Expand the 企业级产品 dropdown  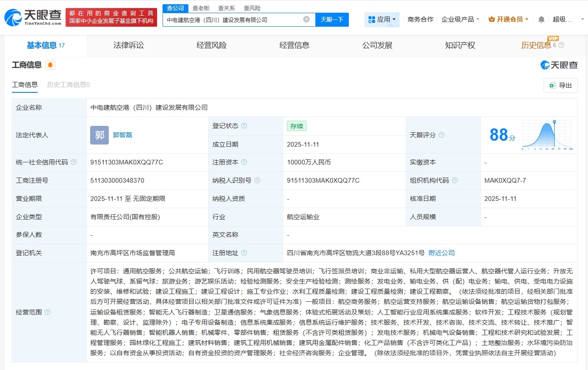click(x=460, y=19)
